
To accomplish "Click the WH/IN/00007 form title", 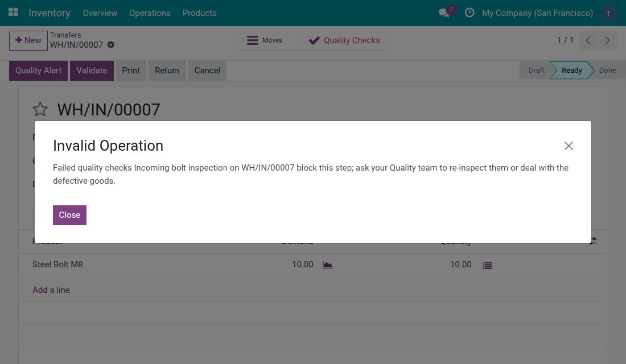I will pyautogui.click(x=108, y=110).
